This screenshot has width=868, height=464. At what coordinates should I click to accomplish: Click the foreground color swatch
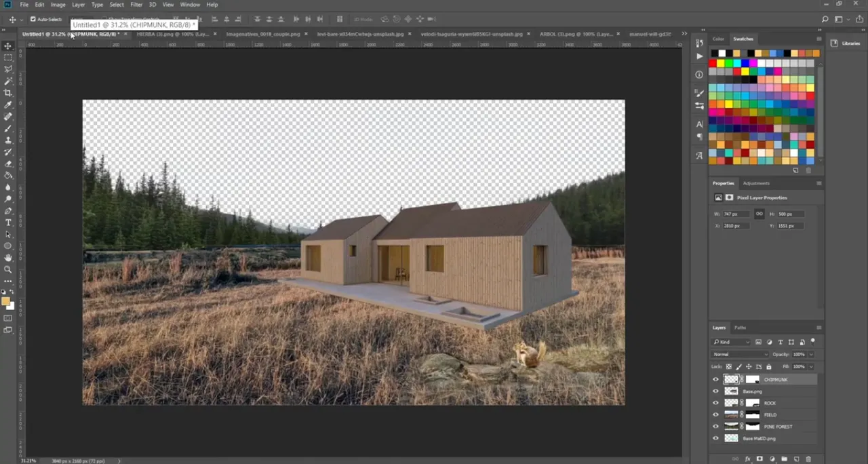(5, 301)
